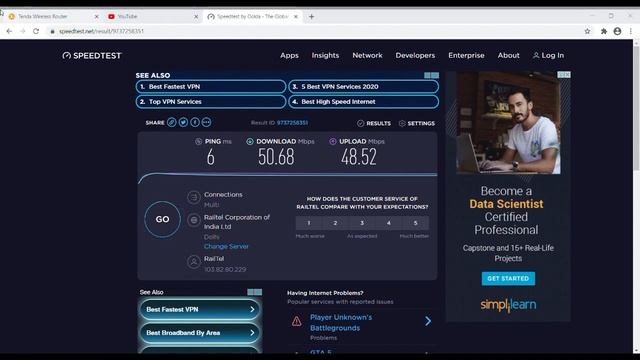This screenshot has height=360, width=640.
Task: Click the ad info icon above the SEE ALSO links
Action: 431,76
